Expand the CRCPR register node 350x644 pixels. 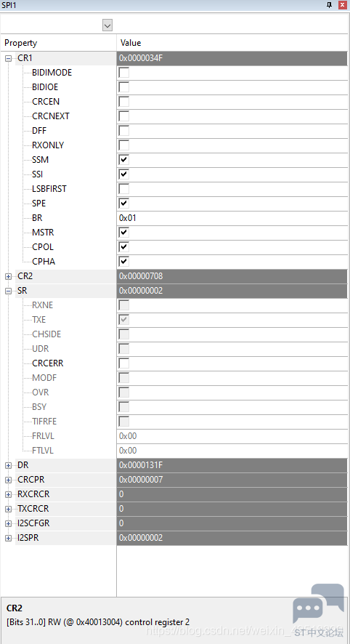8,480
